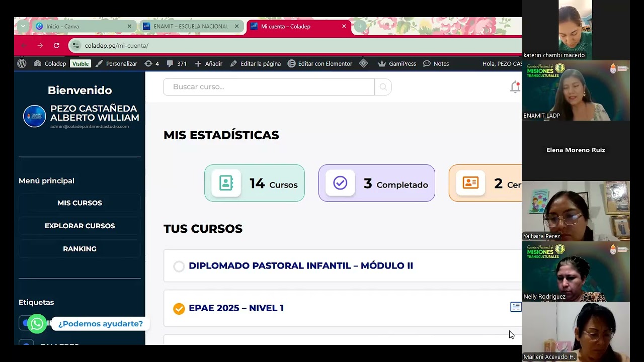644x362 pixels.
Task: Open the notifications bell
Action: pos(515,87)
